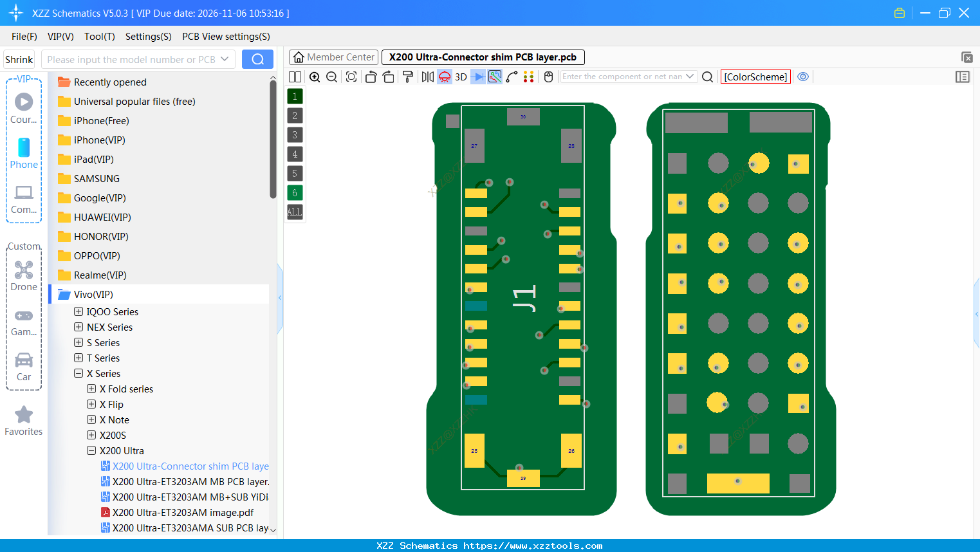Open the ColorScheme settings
Image resolution: width=980 pixels, height=552 pixels.
click(755, 77)
